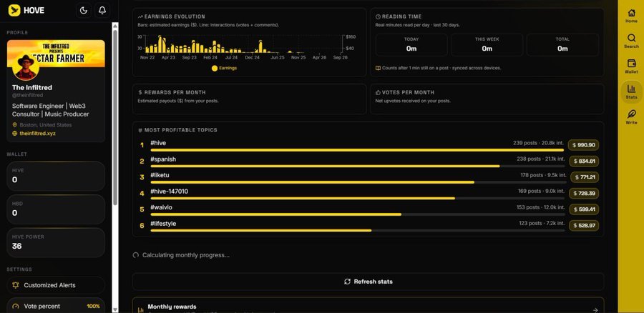The height and width of the screenshot is (313, 644).
Task: Click the #lifestyle progress bar
Action: pos(358,231)
